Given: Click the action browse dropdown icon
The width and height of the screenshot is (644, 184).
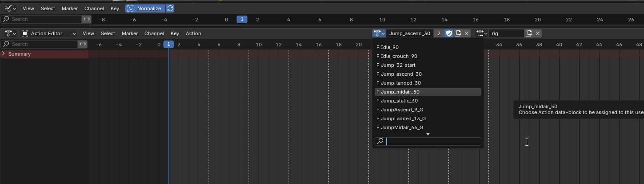Looking at the screenshot, I should tap(379, 33).
